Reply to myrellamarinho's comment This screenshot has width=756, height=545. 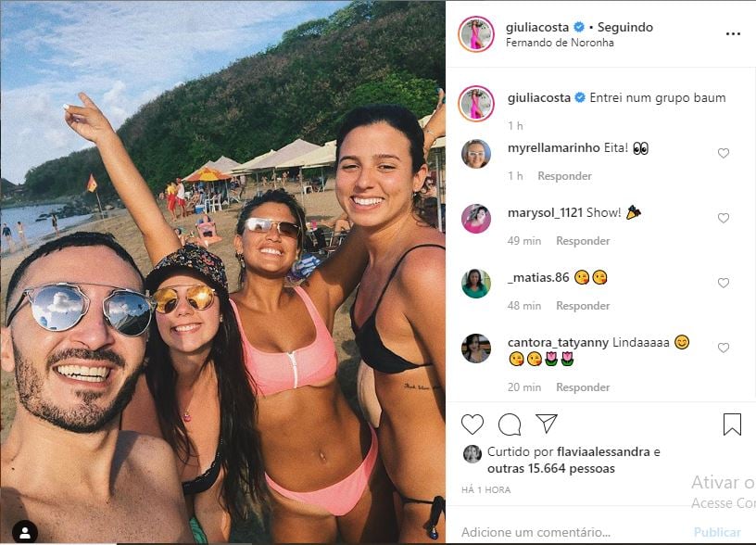click(x=564, y=176)
